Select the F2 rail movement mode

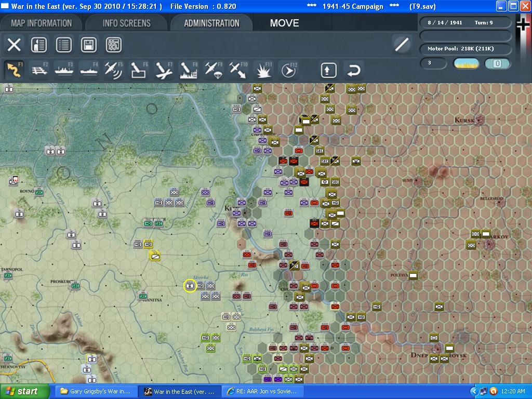pyautogui.click(x=39, y=70)
